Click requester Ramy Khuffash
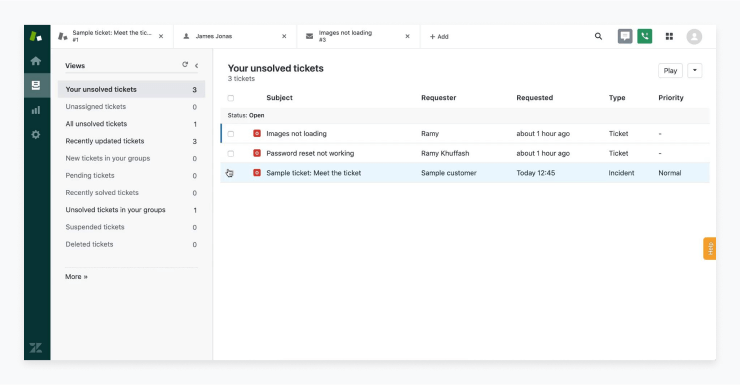This screenshot has height=385, width=740. (x=445, y=153)
